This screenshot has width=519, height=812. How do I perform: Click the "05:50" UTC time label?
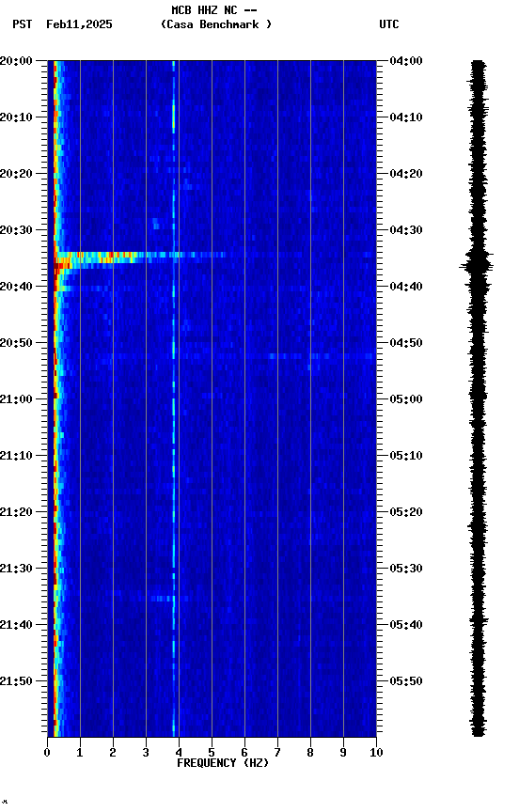[406, 682]
